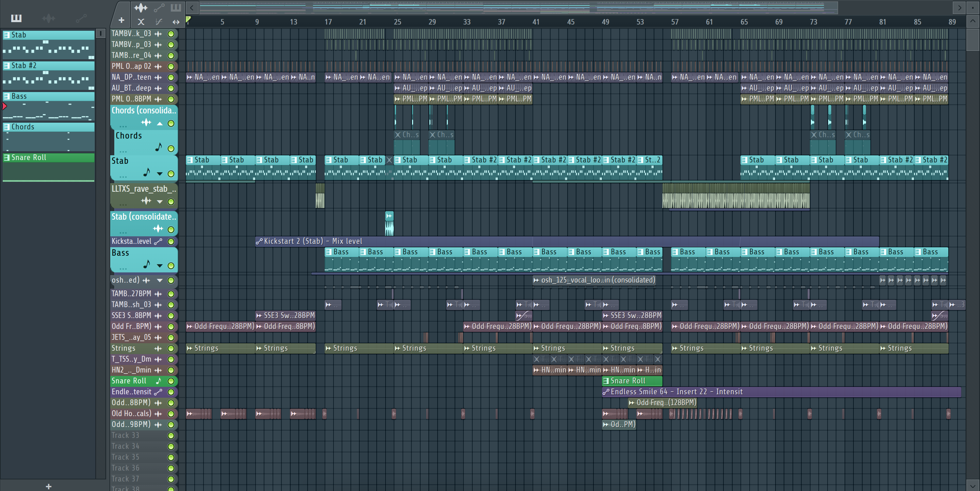
Task: Click the picker panel scrollbar handle
Action: click(100, 33)
